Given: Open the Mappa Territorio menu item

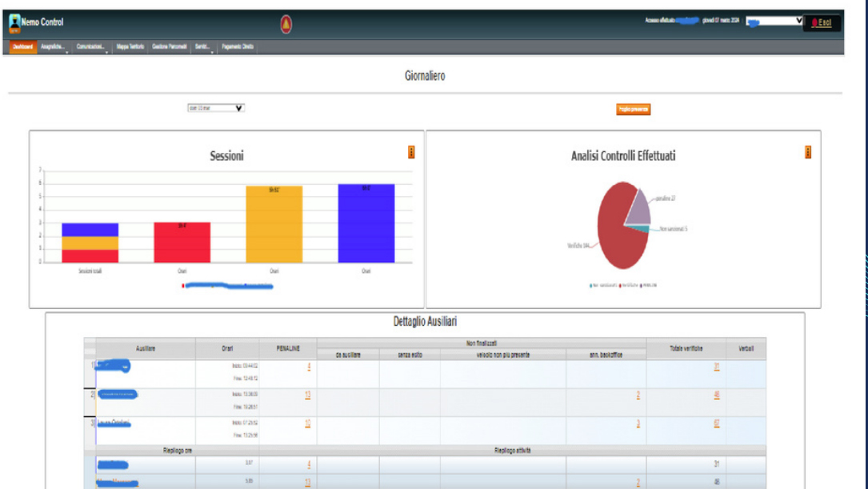Looking at the screenshot, I should 130,47.
